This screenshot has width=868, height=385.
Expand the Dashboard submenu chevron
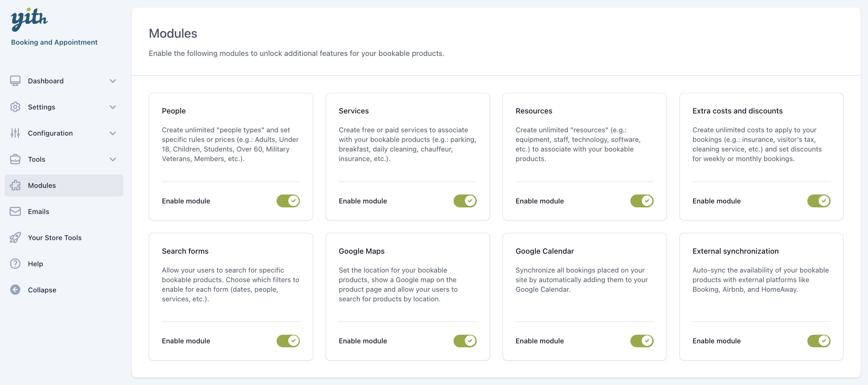click(x=113, y=81)
